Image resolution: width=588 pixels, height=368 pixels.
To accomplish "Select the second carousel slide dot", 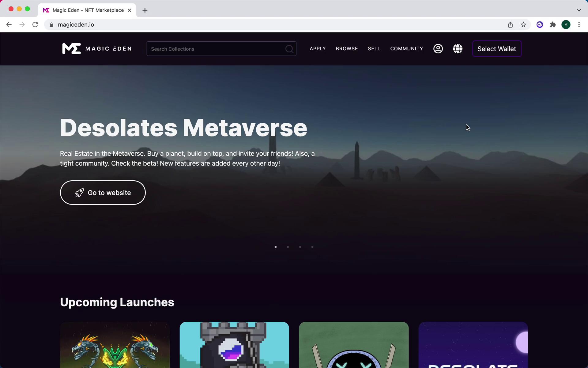I will 288,247.
